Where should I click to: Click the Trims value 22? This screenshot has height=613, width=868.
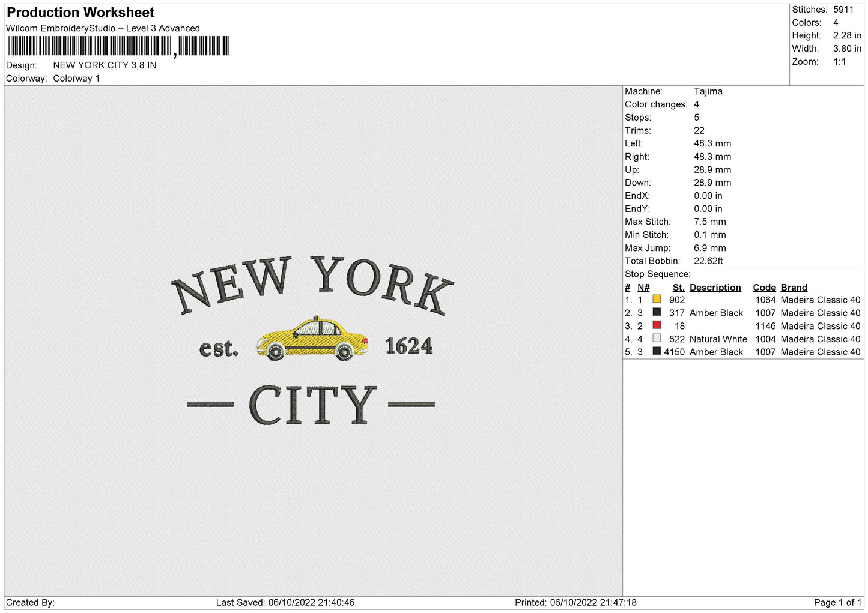[699, 130]
